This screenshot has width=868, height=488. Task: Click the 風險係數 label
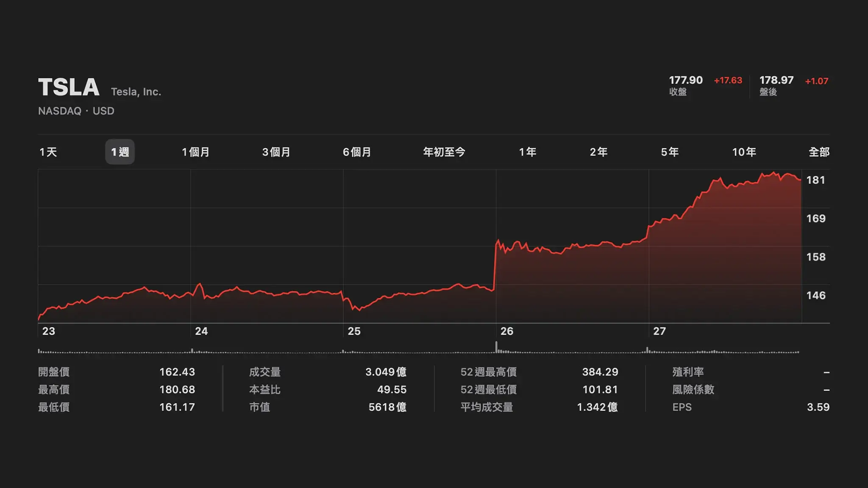click(693, 390)
